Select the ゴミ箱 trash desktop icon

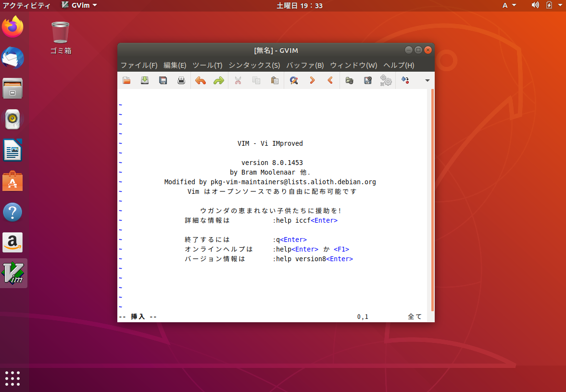[x=60, y=38]
